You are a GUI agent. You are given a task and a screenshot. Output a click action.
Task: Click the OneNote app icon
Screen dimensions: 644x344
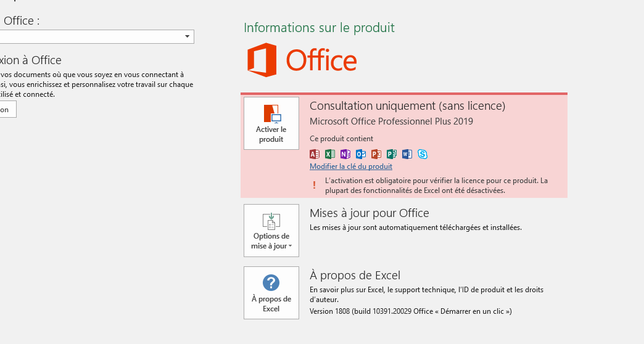click(x=345, y=154)
